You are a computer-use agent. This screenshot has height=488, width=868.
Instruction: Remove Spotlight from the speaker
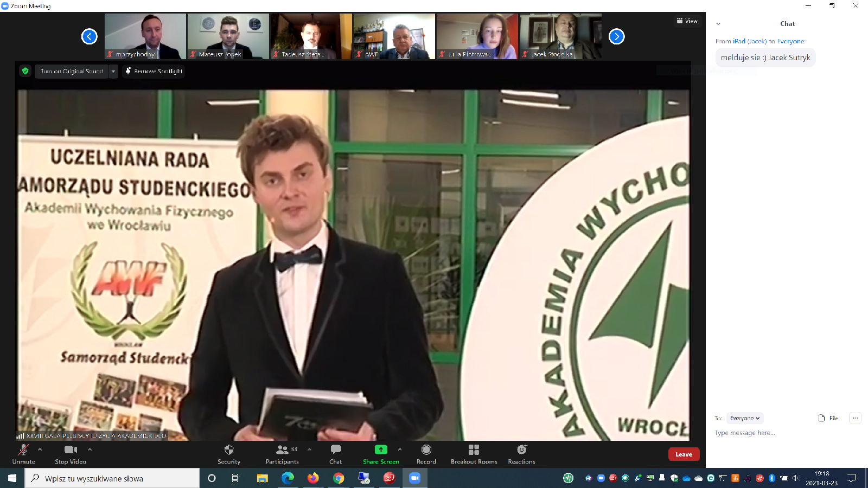154,71
